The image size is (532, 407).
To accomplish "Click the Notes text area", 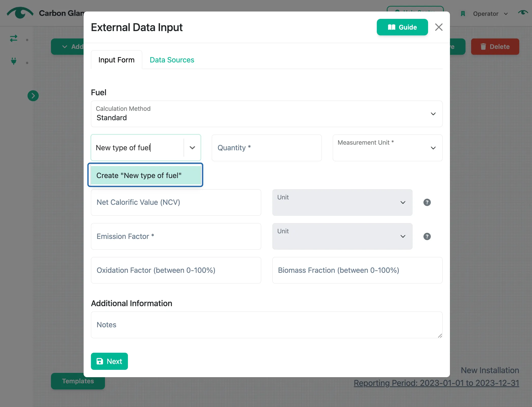I will coord(267,325).
